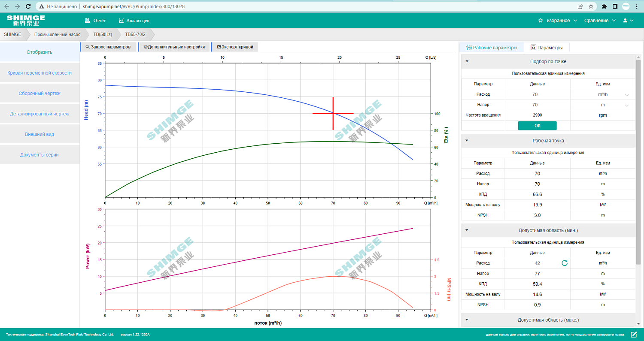Screen dimensions: 644x341
Task: Open Отчёт report from header
Action: click(x=95, y=21)
